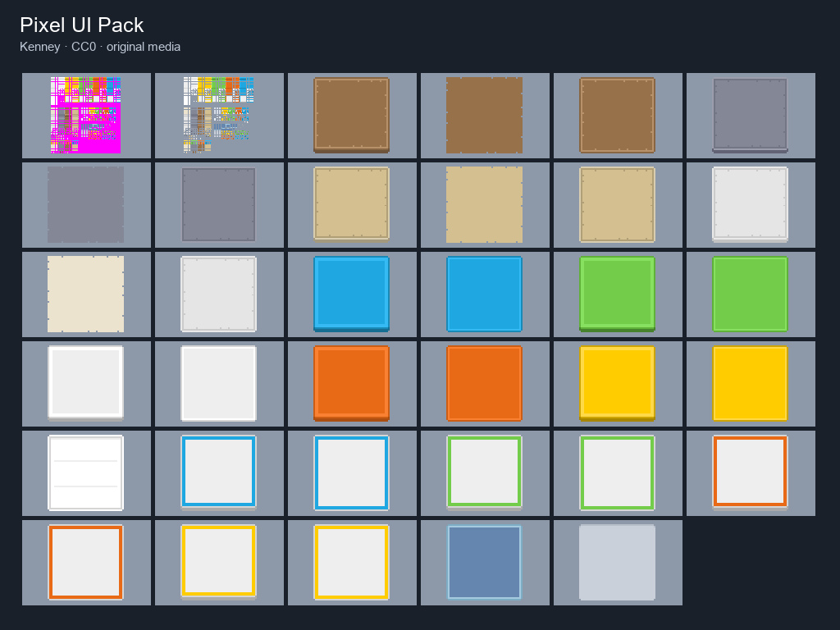840x630 pixels.
Task: Open the spritesheet thumbnail with magenta background
Action: [85, 115]
